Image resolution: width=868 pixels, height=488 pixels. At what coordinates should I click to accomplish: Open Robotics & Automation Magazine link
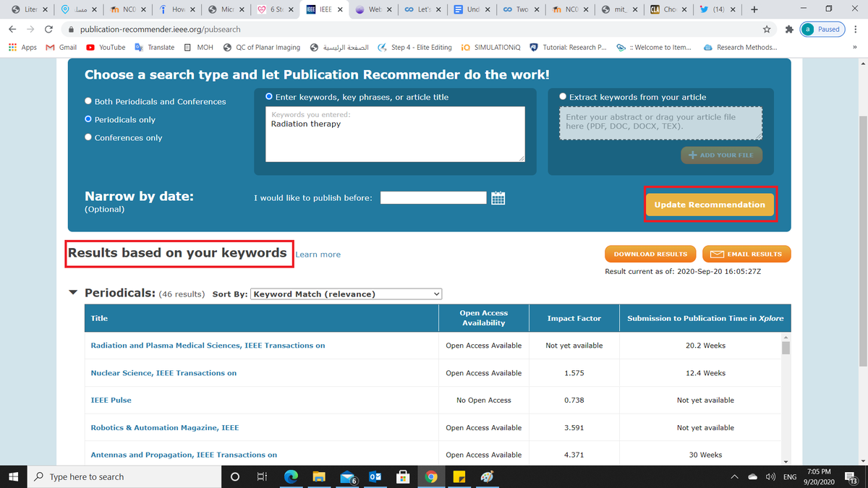point(164,427)
